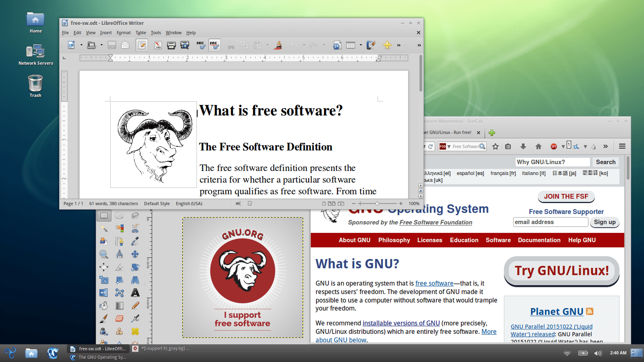Select the Spelling and Grammar check icon

click(200, 45)
